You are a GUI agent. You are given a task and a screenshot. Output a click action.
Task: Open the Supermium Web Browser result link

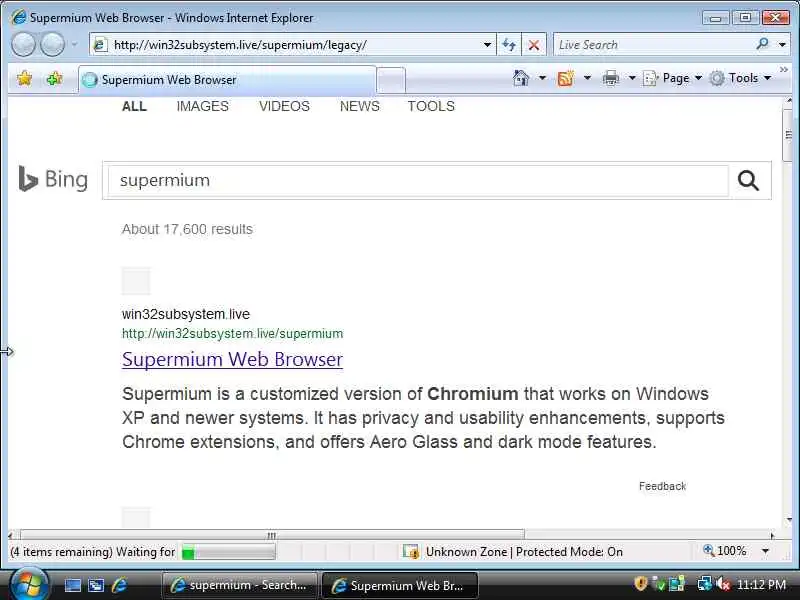[x=232, y=360]
